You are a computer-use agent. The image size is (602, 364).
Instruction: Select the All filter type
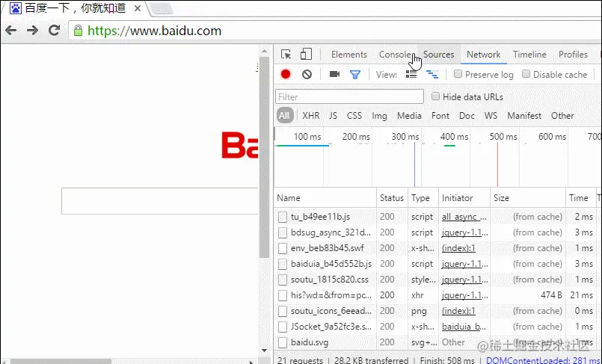coord(284,115)
